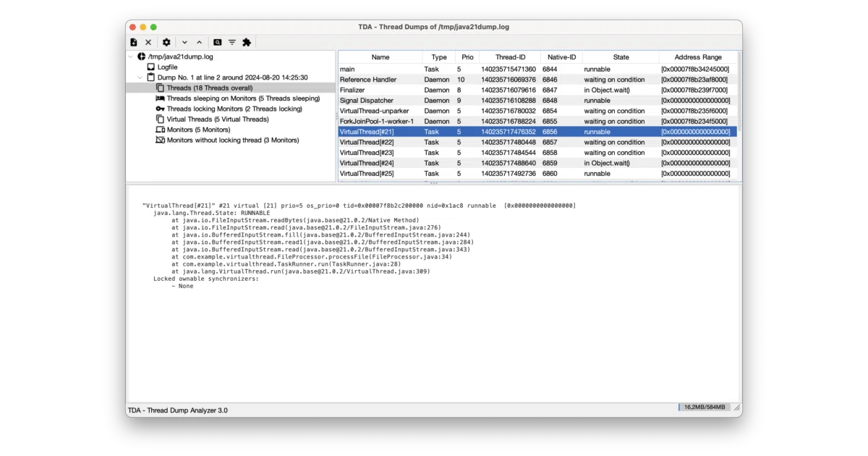Sort table by the Prio column header

[x=467, y=57]
